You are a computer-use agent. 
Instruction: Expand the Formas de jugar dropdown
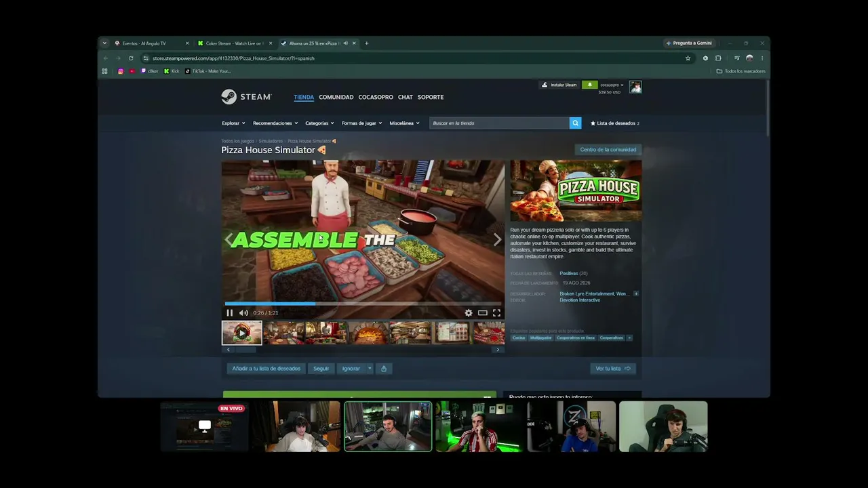pyautogui.click(x=361, y=123)
